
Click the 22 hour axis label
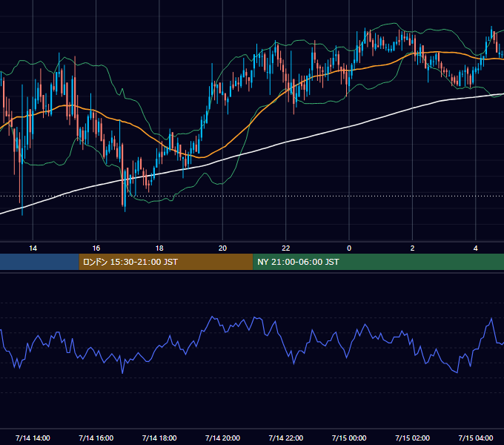pos(286,248)
